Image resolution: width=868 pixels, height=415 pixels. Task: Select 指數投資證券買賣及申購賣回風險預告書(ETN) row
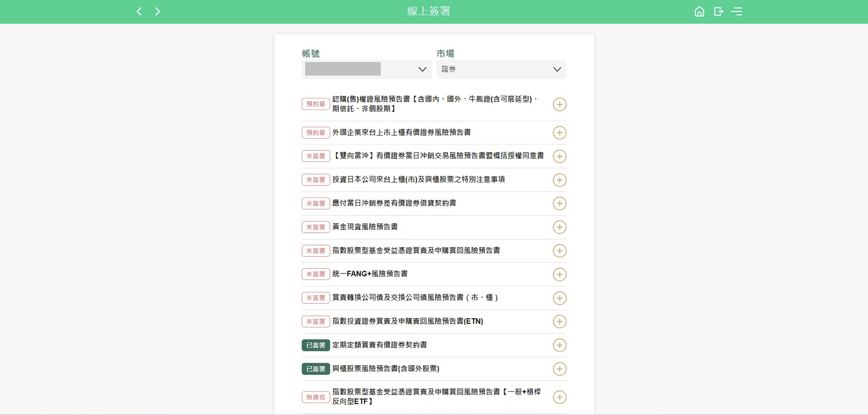tap(407, 321)
